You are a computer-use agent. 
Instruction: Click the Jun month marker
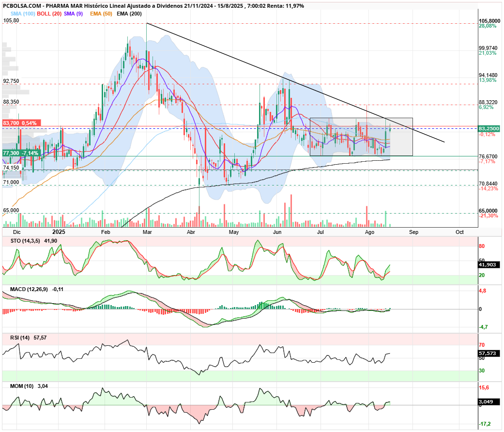[277, 232]
